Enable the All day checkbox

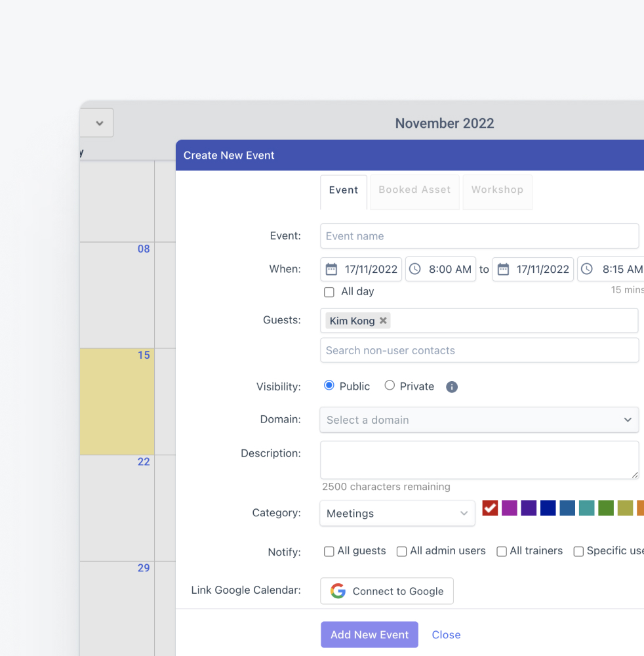pyautogui.click(x=329, y=292)
